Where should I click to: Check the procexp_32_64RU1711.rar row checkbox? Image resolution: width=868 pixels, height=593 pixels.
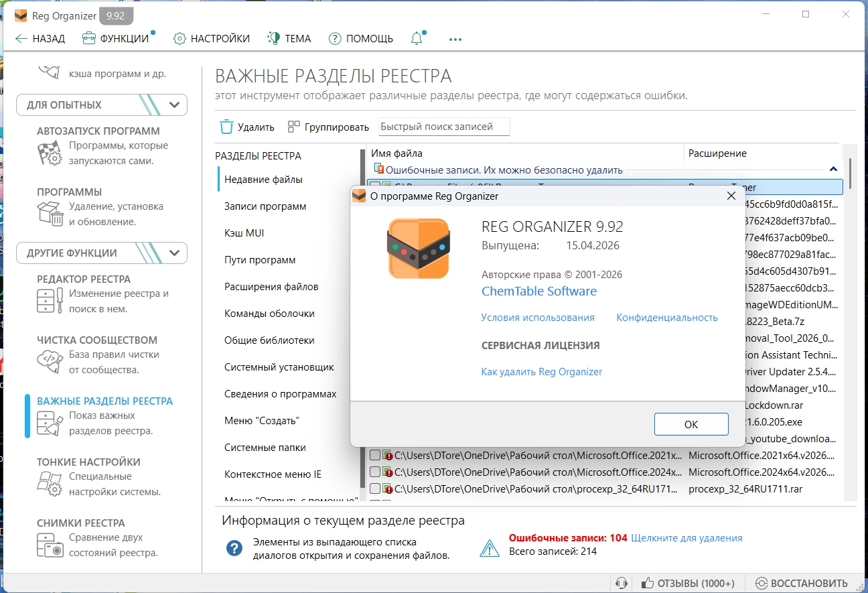[x=375, y=488]
